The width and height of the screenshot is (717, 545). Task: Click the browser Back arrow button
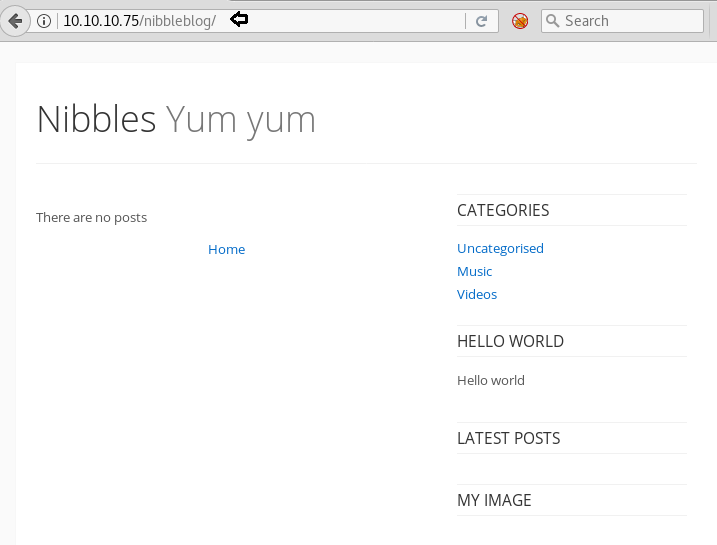[x=14, y=20]
